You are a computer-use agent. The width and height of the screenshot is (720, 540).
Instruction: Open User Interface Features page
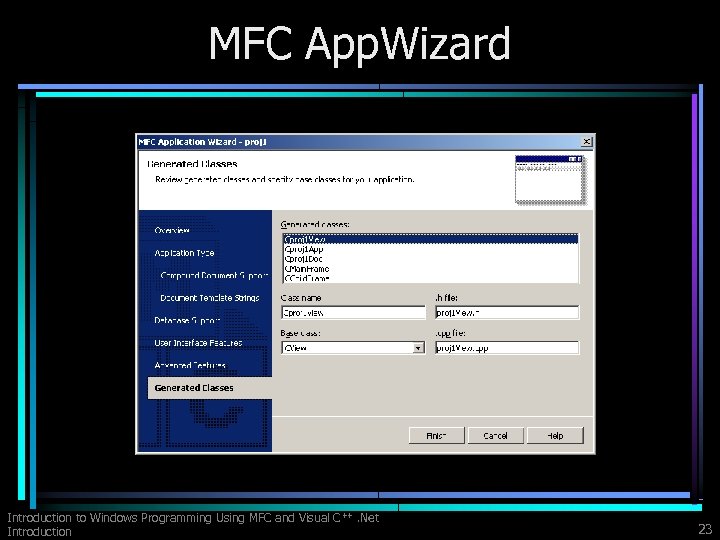[x=198, y=343]
